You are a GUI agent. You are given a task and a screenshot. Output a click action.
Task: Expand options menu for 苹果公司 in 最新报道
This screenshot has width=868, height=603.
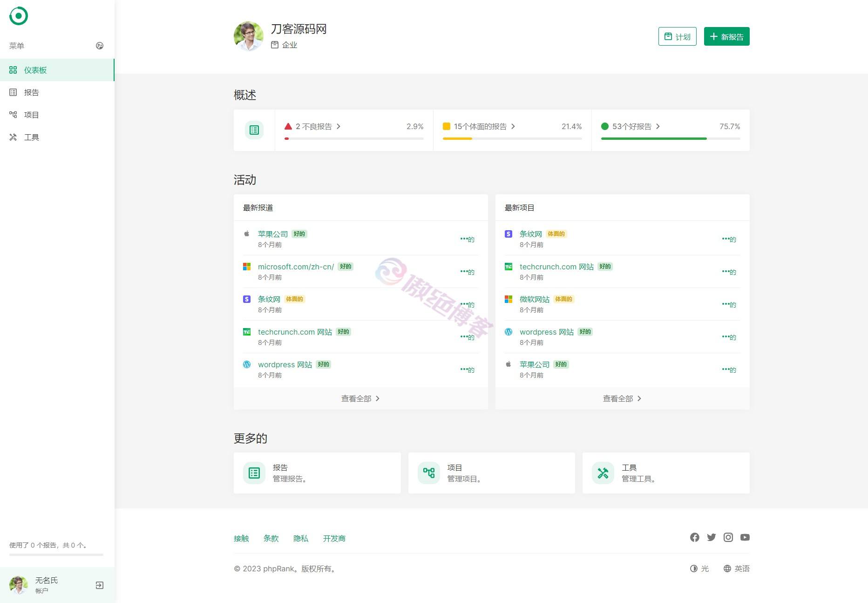[467, 239]
